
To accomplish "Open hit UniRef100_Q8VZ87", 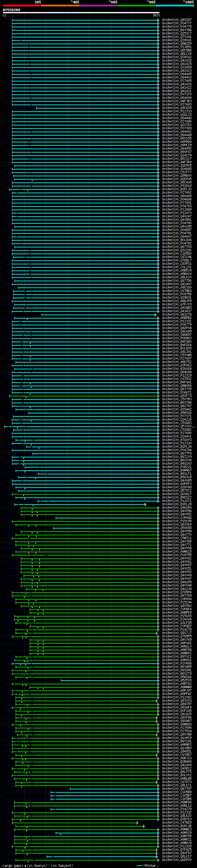I will (x=176, y=20).
